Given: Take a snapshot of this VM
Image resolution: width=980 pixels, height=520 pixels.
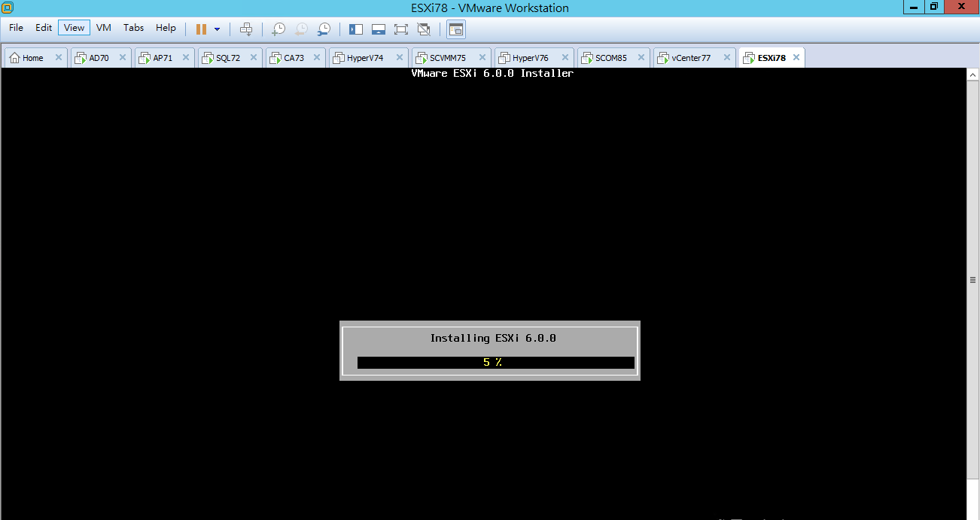Looking at the screenshot, I should (278, 29).
